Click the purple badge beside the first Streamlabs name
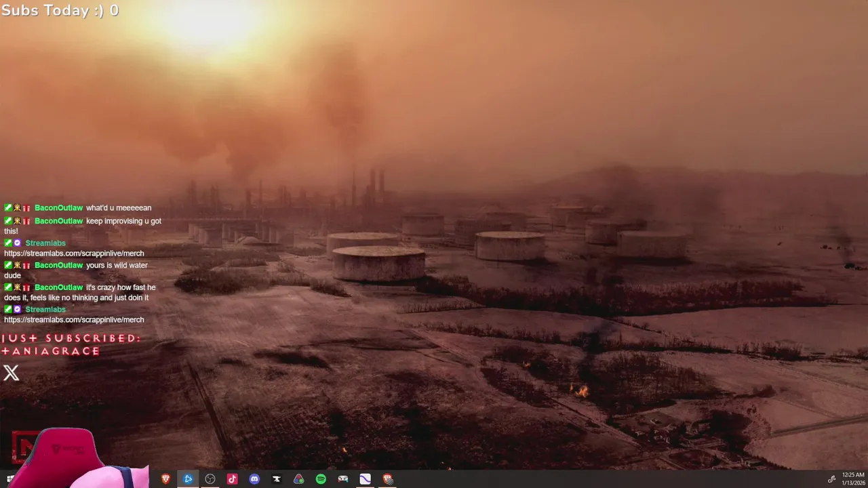Image resolution: width=868 pixels, height=488 pixels. [18, 243]
